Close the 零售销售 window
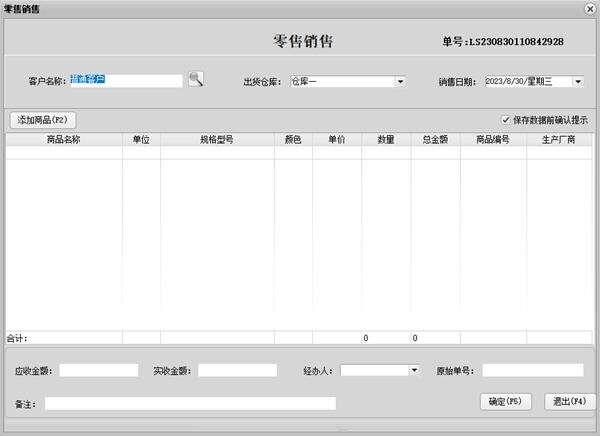 590,8
